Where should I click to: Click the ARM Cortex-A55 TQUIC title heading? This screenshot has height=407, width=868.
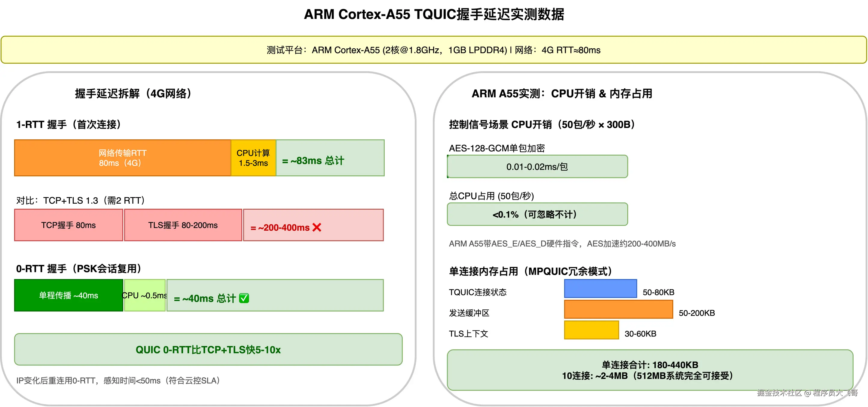point(434,14)
